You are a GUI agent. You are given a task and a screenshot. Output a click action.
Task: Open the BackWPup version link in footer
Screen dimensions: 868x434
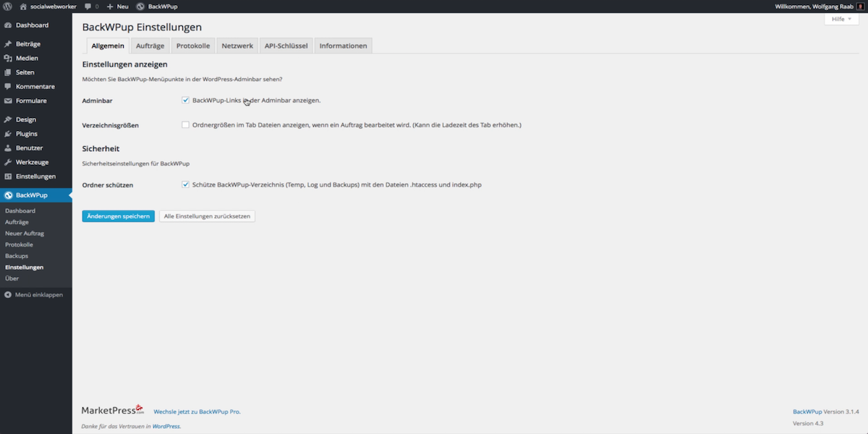click(x=808, y=412)
